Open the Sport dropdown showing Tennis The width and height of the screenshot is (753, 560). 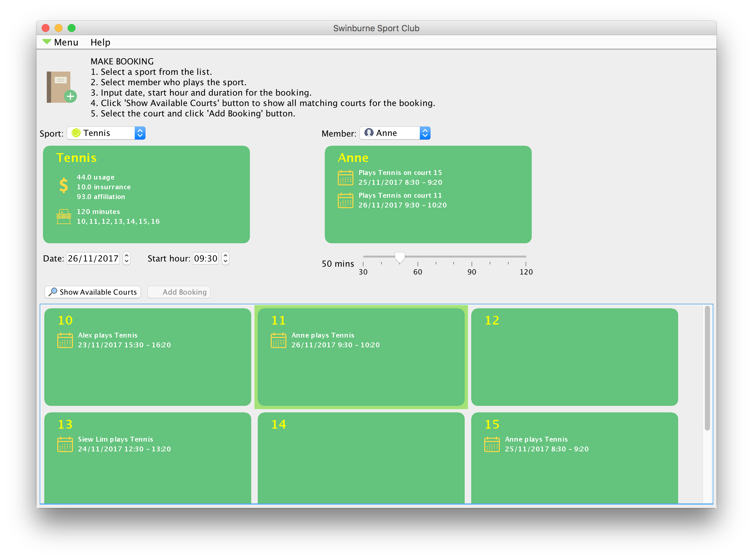(106, 133)
